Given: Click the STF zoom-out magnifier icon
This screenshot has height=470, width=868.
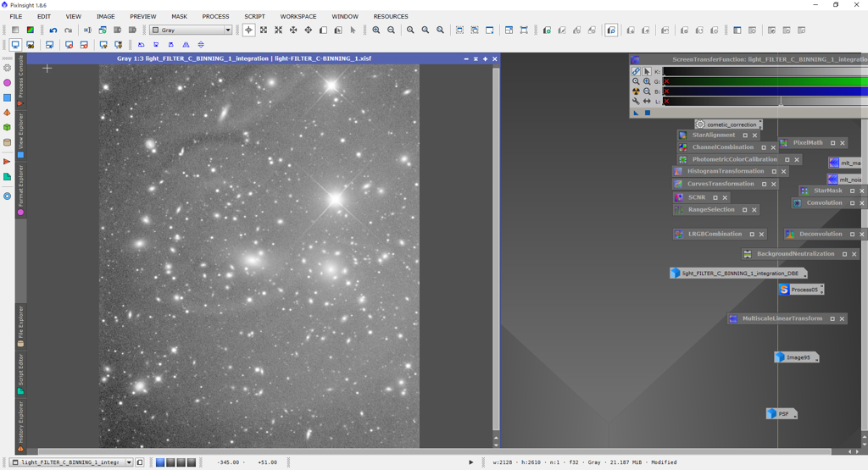Looking at the screenshot, I should 647,91.
